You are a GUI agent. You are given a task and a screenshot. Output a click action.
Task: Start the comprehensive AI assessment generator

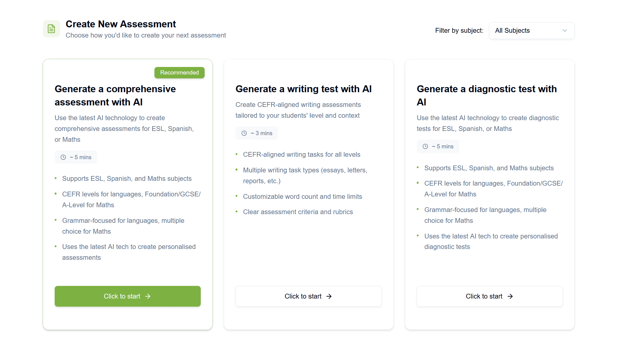[127, 296]
